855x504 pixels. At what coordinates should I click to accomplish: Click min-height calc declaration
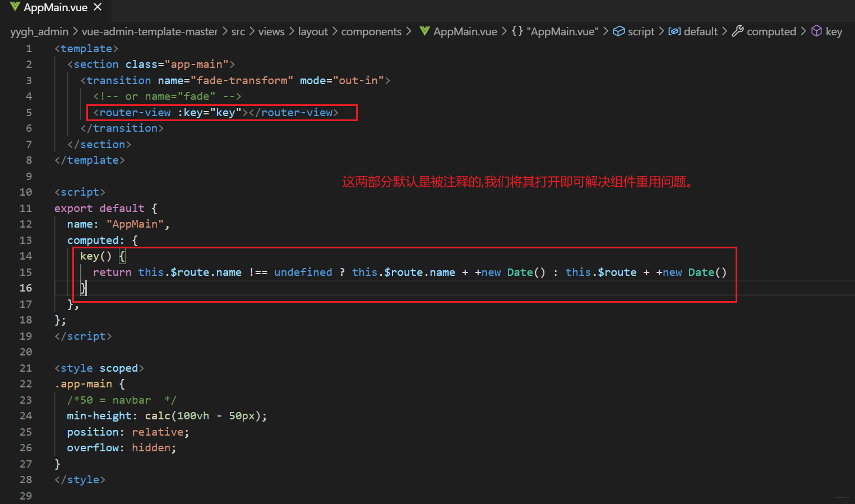click(x=167, y=416)
